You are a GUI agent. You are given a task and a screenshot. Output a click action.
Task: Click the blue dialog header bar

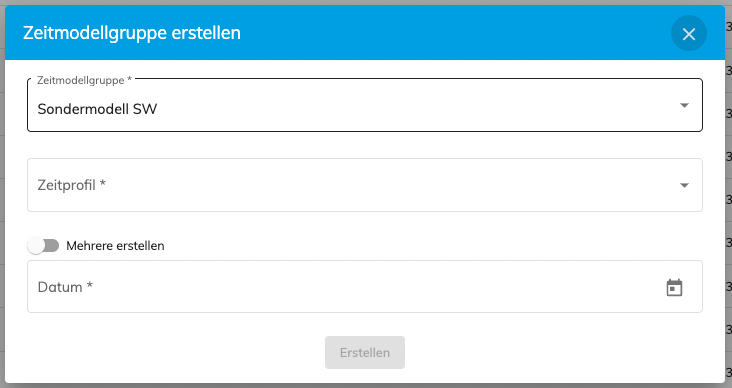[x=365, y=33]
